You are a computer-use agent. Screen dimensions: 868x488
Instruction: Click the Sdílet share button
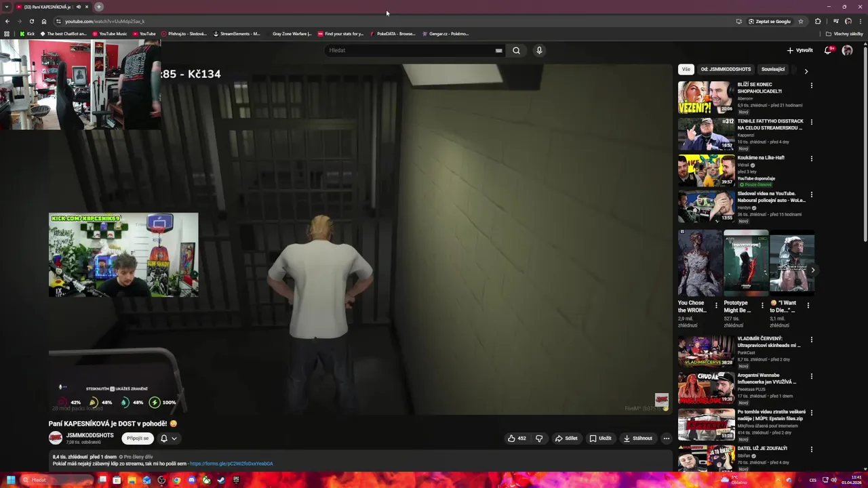coord(566,439)
